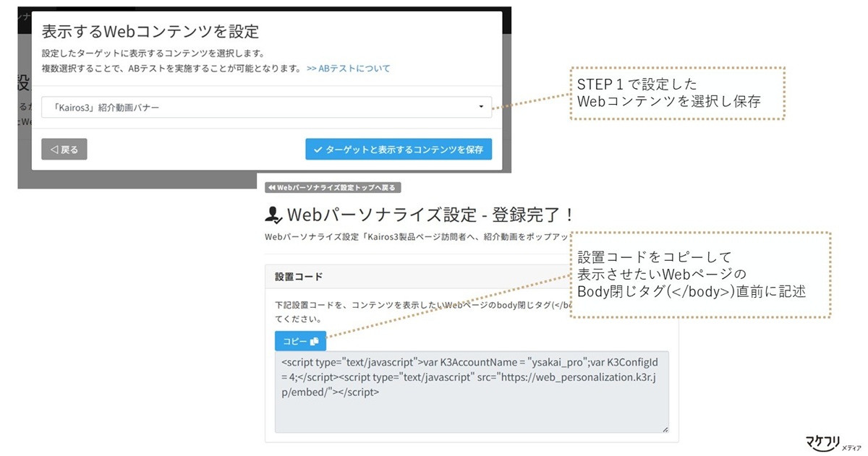
Task: Click the textarea resize handle corner
Action: coord(665,429)
